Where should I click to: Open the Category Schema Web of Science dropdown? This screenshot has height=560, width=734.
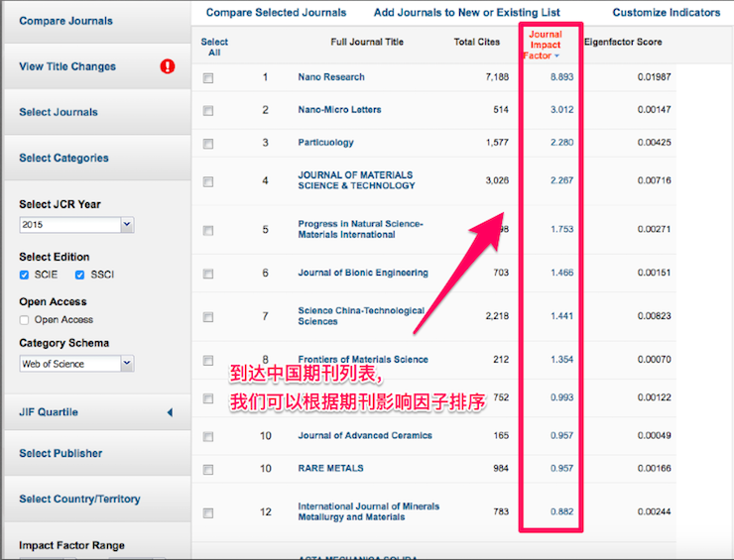pos(75,364)
